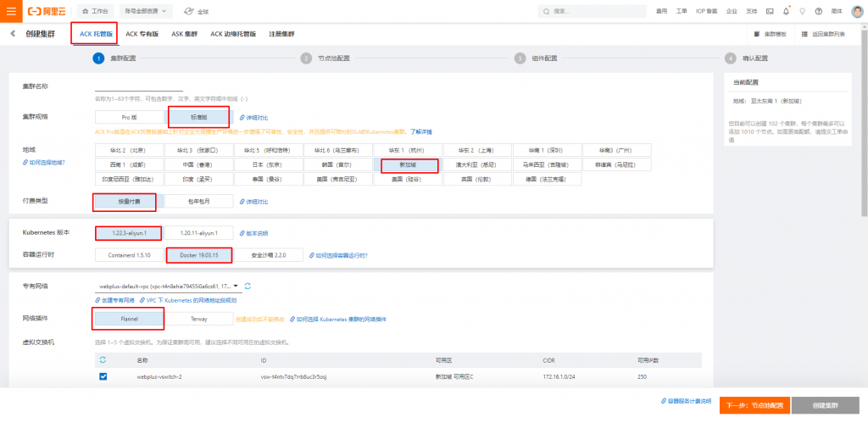Select the Pro 版 cluster spec
The image size is (868, 423).
[129, 117]
